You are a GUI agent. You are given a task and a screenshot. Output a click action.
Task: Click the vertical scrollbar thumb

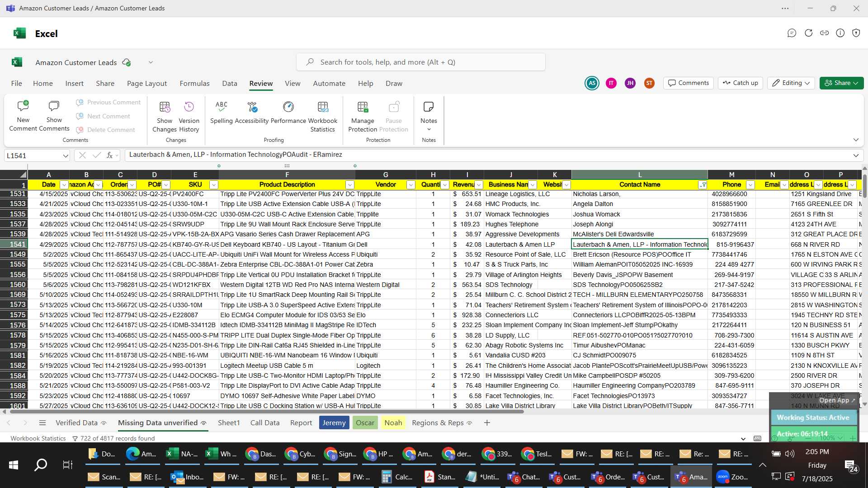[864, 186]
